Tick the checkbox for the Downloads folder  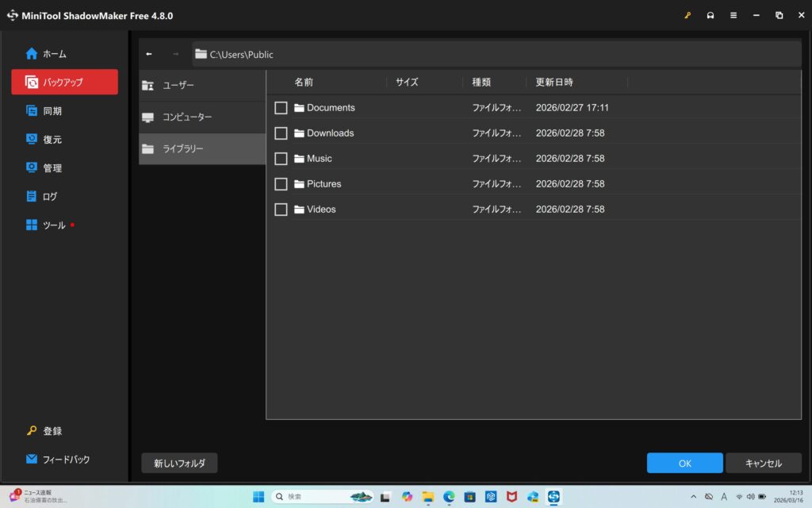point(281,133)
